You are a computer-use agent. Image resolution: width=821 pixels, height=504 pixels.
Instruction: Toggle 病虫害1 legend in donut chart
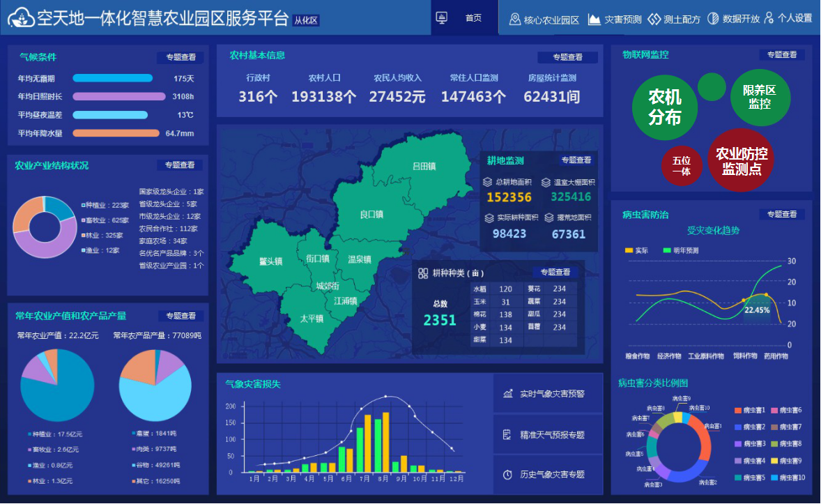coord(738,410)
